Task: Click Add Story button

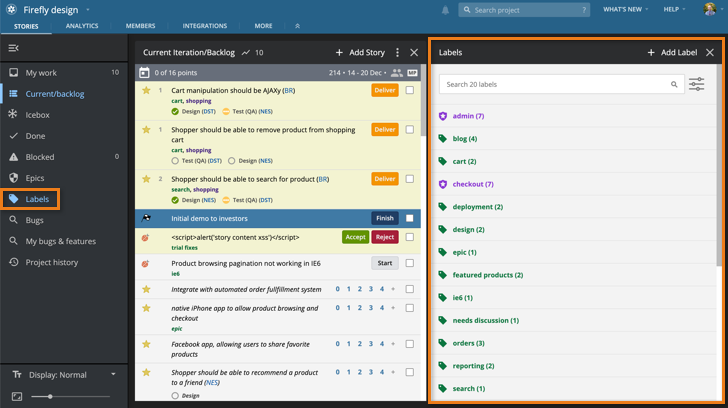Action: pyautogui.click(x=360, y=52)
